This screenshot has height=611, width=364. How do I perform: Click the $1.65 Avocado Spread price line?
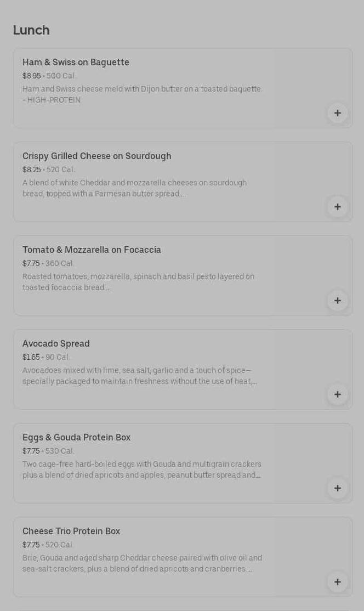click(31, 358)
